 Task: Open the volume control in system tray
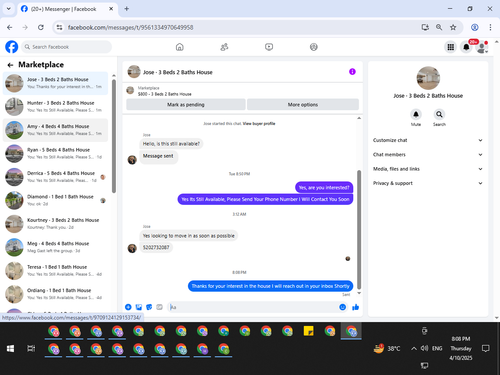424,348
